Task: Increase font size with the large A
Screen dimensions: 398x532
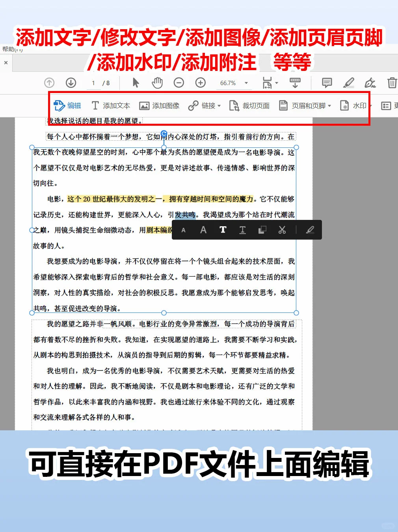Action: [203, 230]
